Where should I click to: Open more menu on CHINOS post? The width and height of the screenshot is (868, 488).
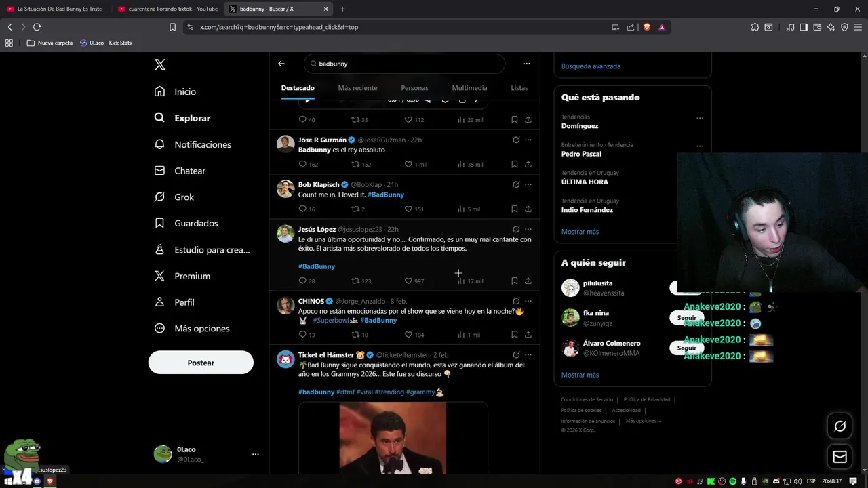[528, 301]
